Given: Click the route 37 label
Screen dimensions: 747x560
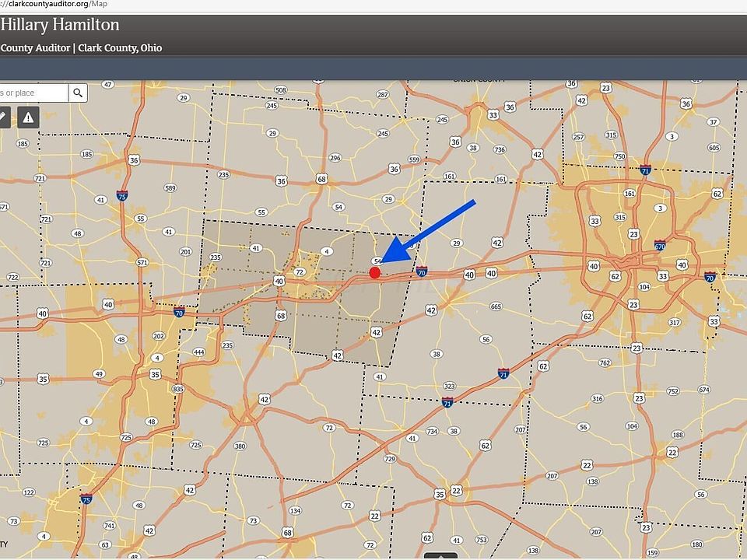Looking at the screenshot, I should [714, 122].
